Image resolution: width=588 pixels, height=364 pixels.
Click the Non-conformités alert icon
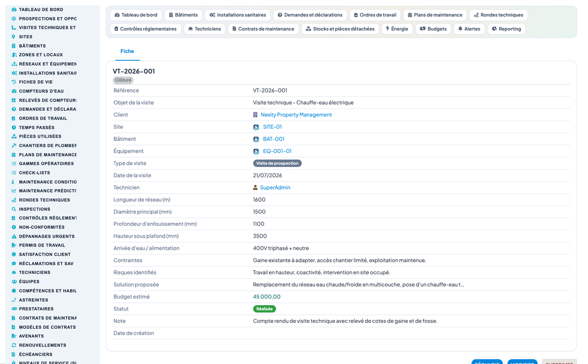(x=14, y=227)
